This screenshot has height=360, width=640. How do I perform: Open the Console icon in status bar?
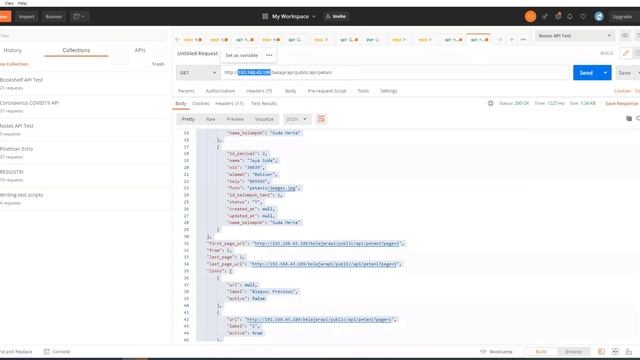click(x=57, y=351)
